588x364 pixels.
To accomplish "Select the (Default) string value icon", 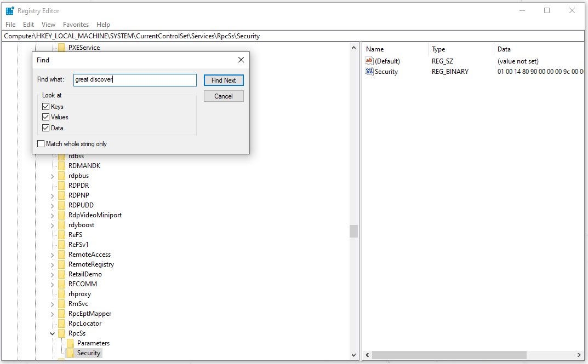I will point(369,61).
